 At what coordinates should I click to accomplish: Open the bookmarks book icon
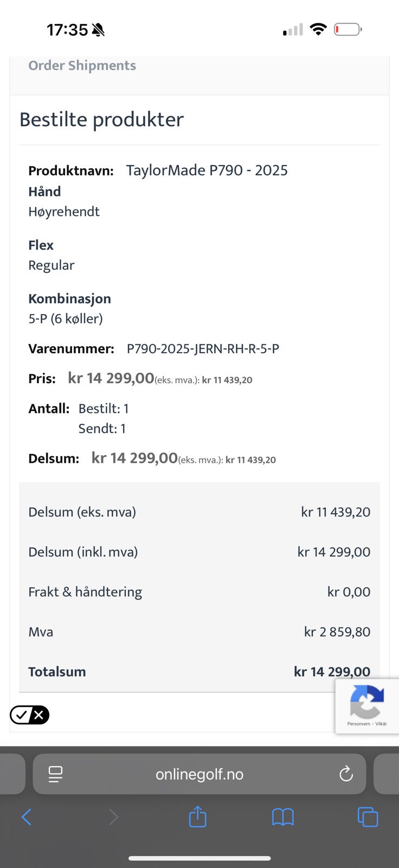tap(282, 816)
